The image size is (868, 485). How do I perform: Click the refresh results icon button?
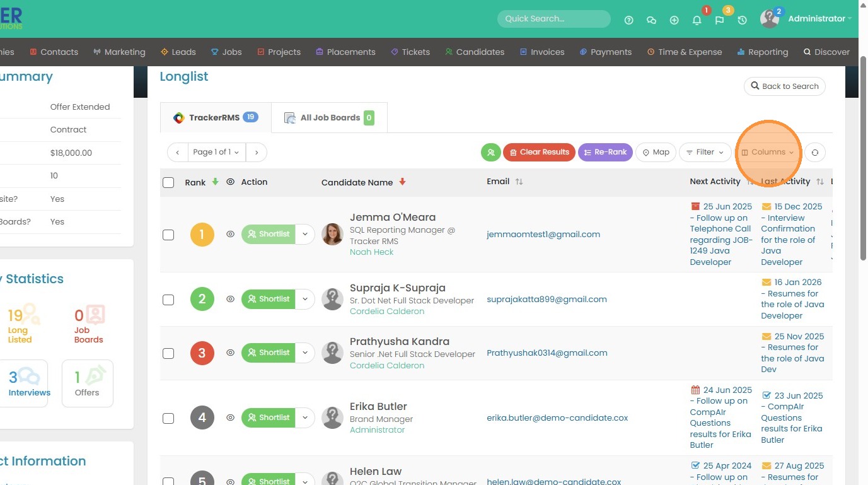pos(815,152)
